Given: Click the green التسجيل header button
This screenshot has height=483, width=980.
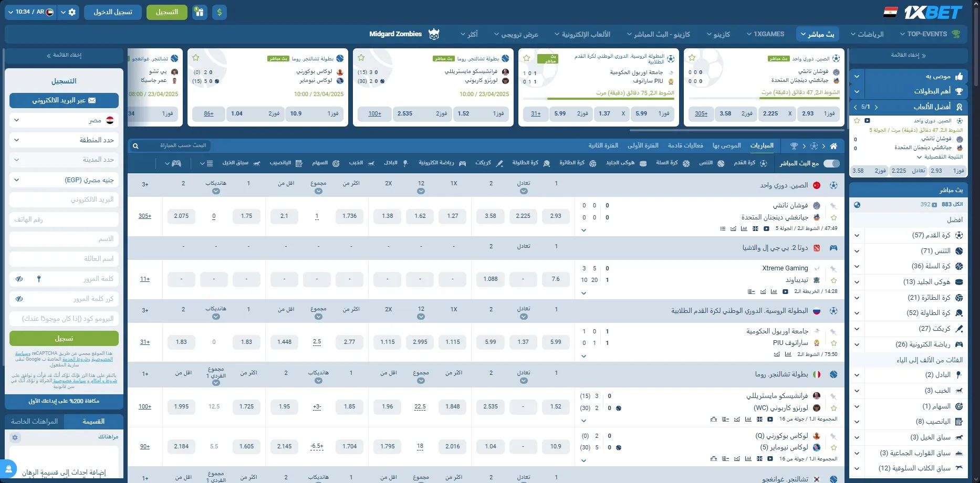Looking at the screenshot, I should pos(167,12).
